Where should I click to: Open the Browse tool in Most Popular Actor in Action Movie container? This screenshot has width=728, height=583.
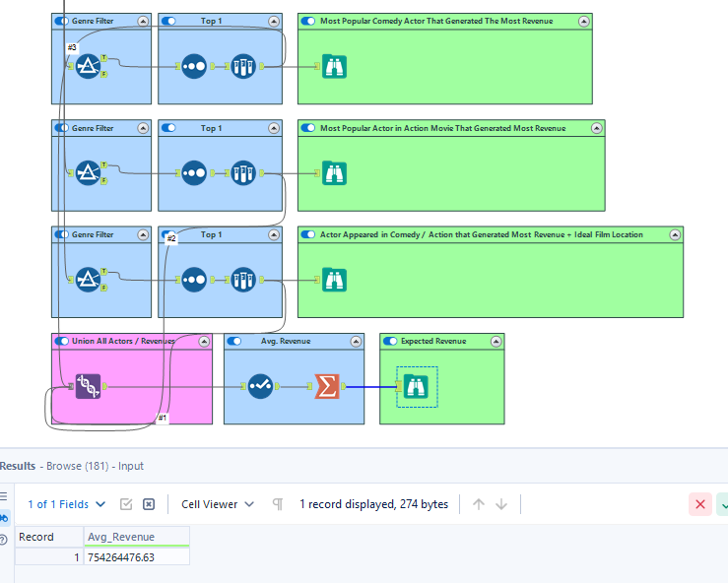point(334,173)
